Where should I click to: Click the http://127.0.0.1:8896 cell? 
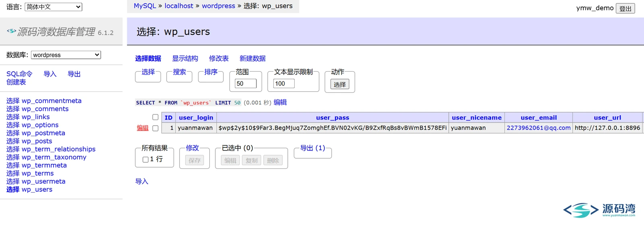coord(607,128)
